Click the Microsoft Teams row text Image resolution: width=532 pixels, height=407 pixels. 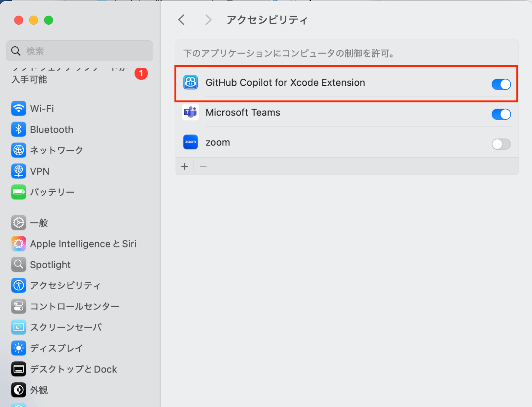(243, 112)
